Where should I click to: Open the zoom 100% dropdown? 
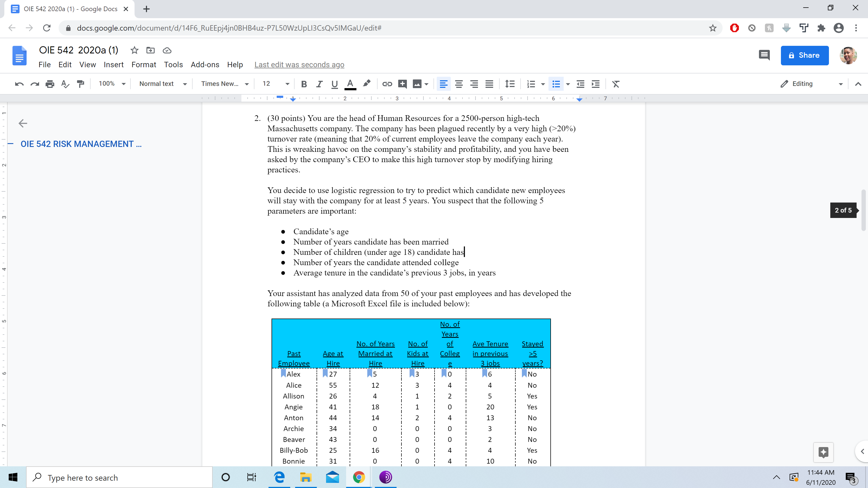pos(112,84)
